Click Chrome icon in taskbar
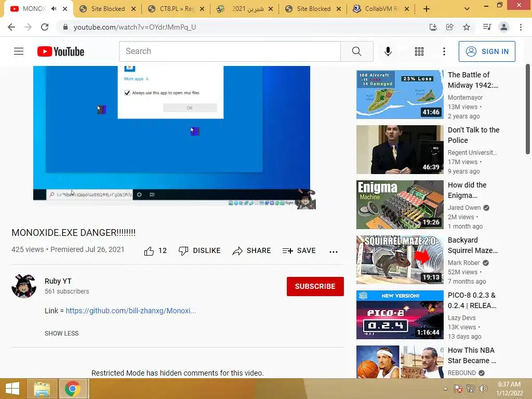 [x=73, y=389]
